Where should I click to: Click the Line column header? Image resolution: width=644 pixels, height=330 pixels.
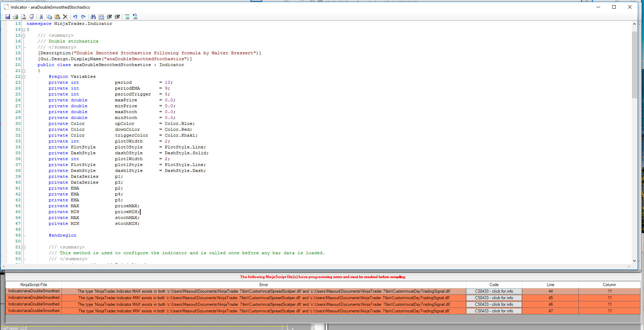[x=550, y=285]
